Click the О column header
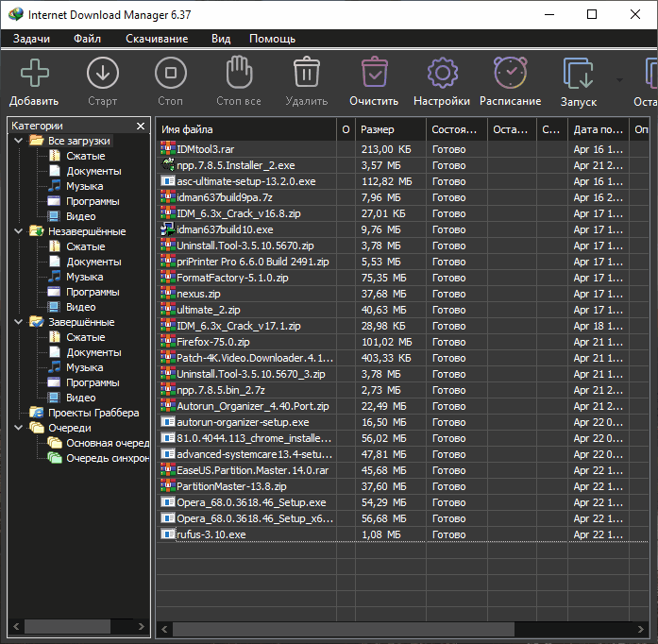This screenshot has width=658, height=644. [x=346, y=129]
